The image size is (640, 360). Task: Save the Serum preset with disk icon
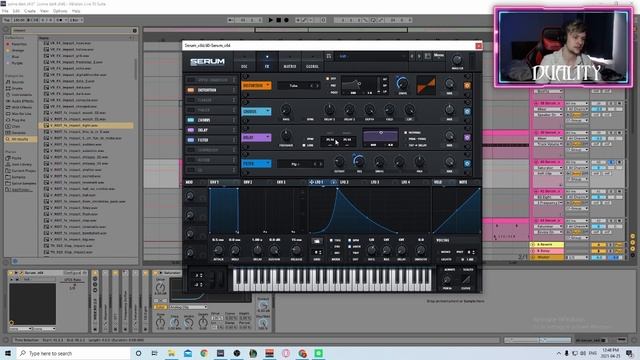click(x=427, y=56)
